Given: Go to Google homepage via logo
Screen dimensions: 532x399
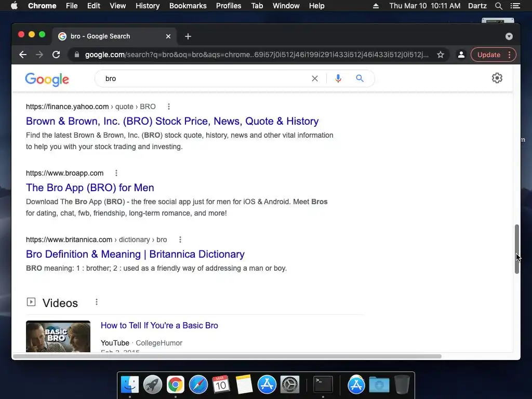Looking at the screenshot, I should tap(47, 79).
